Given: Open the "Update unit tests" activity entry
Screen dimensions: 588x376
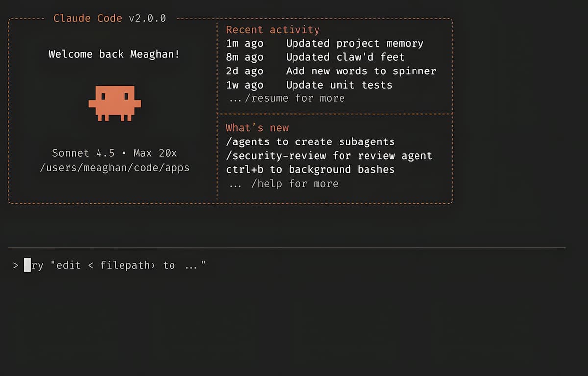Looking at the screenshot, I should tap(339, 85).
